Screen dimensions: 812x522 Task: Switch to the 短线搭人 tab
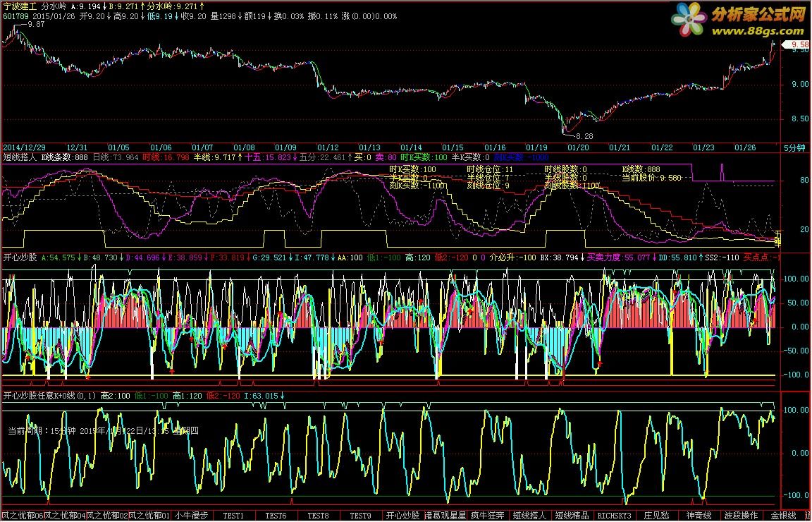(530, 516)
